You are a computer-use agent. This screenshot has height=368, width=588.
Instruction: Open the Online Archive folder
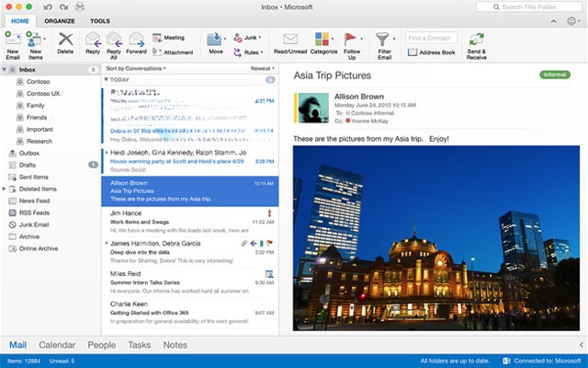click(51, 248)
